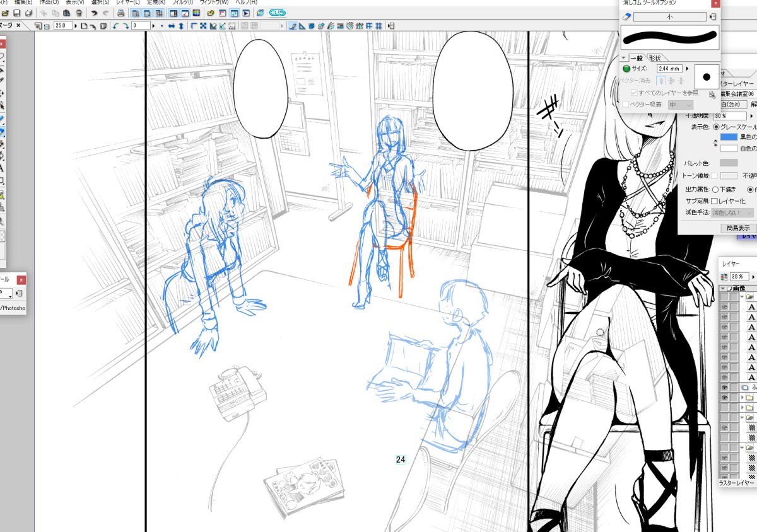Viewport: 757px width, 532px height.
Task: Open the zoom arrow next to 25.0
Action: click(76, 26)
